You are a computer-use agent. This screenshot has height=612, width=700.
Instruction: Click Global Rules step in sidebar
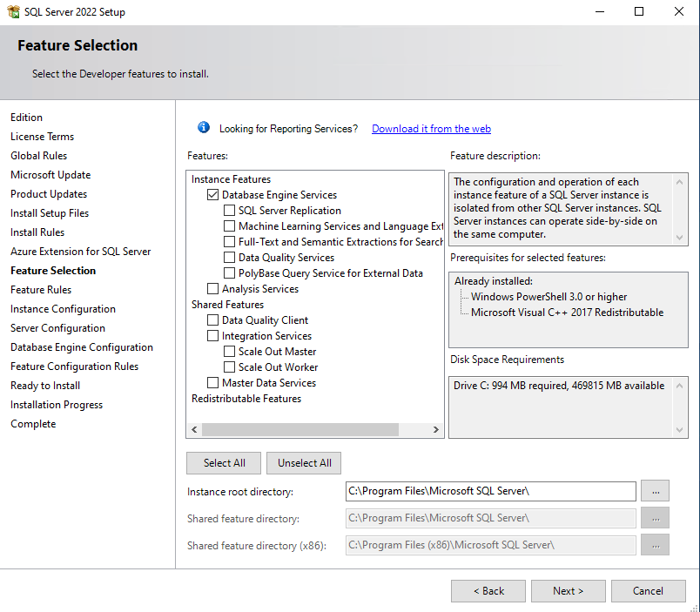pyautogui.click(x=38, y=156)
